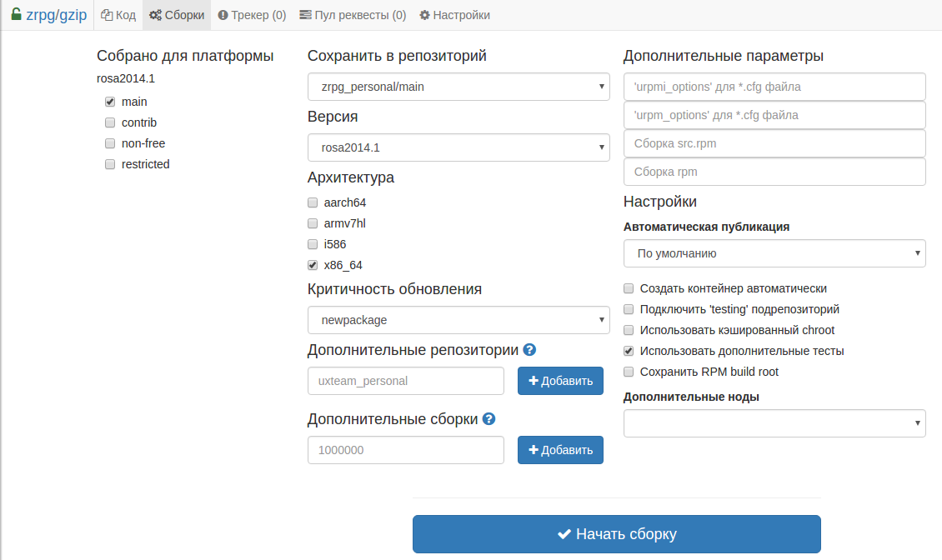Expand the Критичность обновления selector

tap(458, 319)
